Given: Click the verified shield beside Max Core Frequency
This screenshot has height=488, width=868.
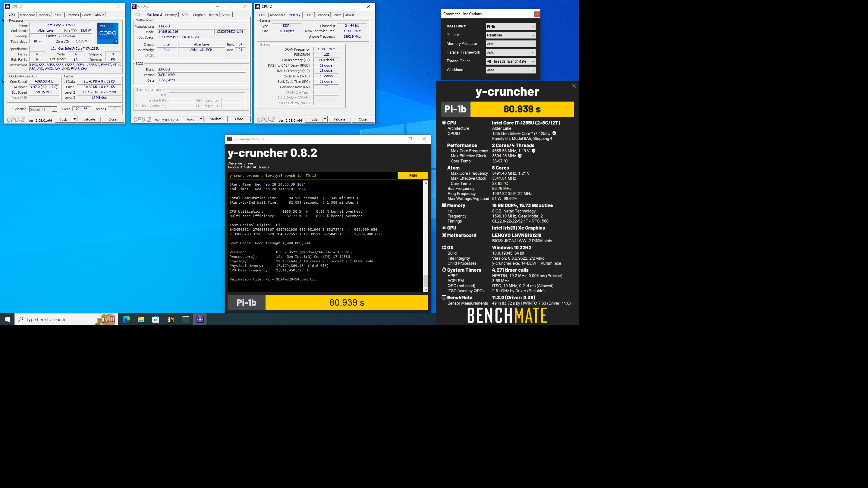Looking at the screenshot, I should coord(533,151).
